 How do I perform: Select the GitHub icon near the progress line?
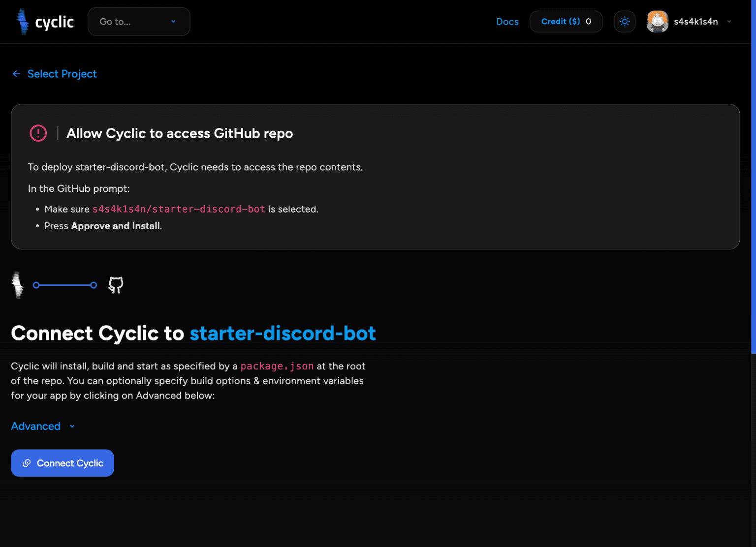click(115, 284)
